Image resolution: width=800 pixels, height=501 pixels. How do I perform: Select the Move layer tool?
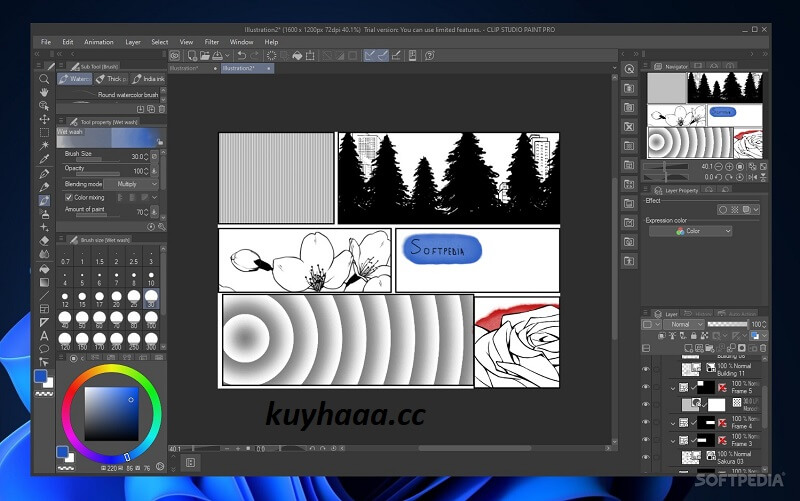coord(44,119)
